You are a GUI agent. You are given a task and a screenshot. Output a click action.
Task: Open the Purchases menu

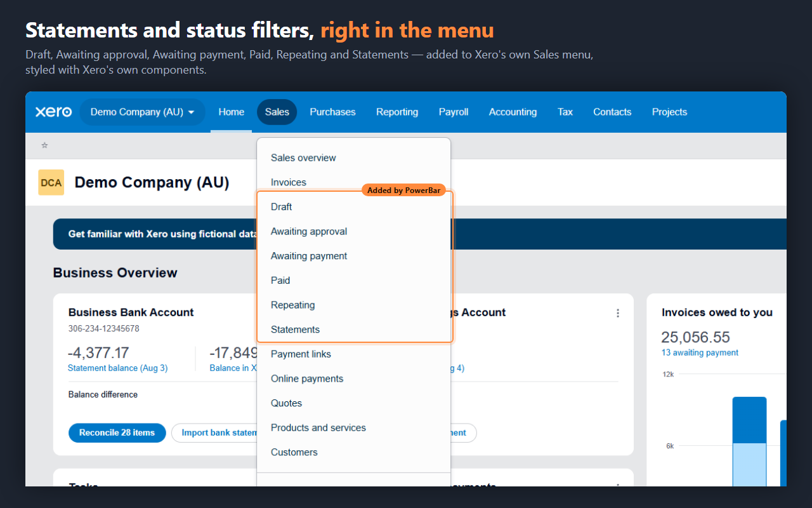click(332, 112)
